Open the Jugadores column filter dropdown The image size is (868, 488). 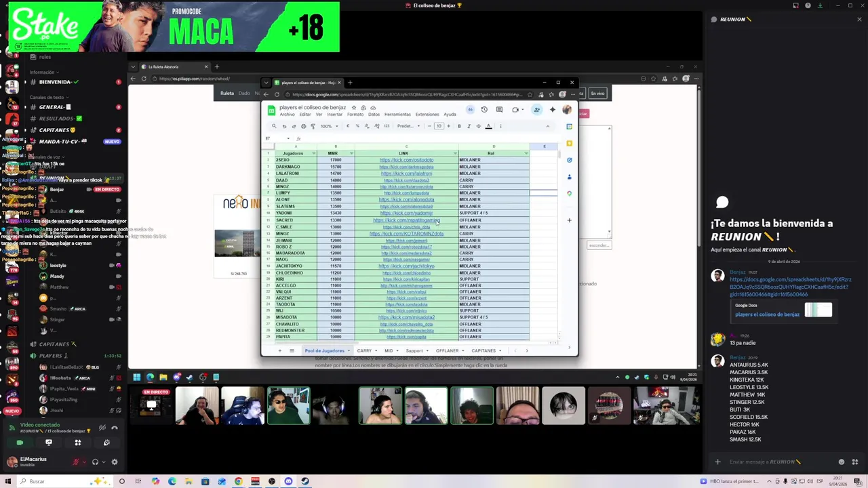point(313,153)
